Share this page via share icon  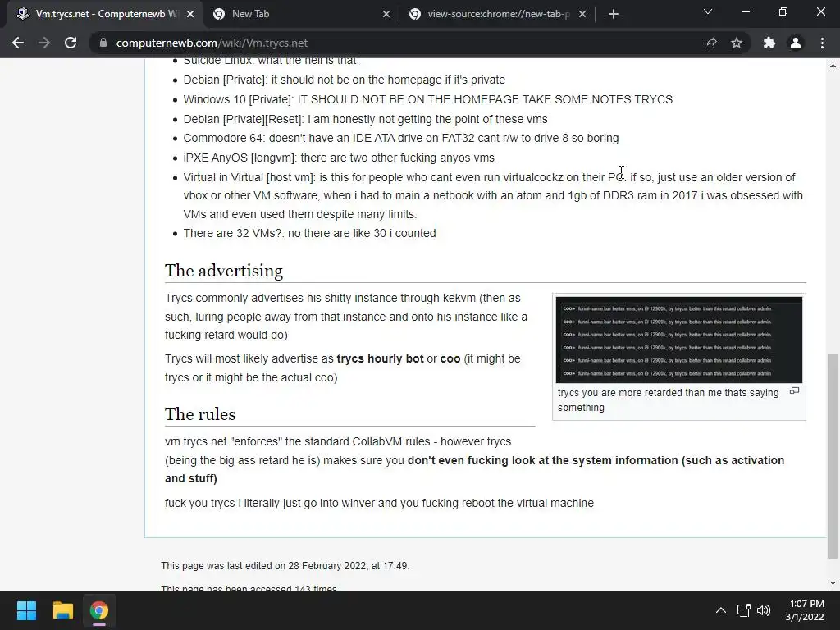[x=710, y=43]
